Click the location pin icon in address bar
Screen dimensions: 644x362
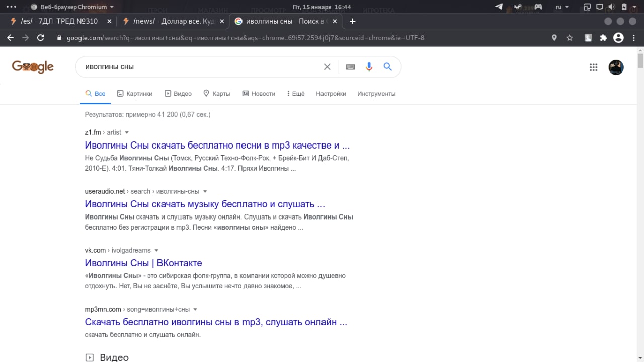point(554,38)
